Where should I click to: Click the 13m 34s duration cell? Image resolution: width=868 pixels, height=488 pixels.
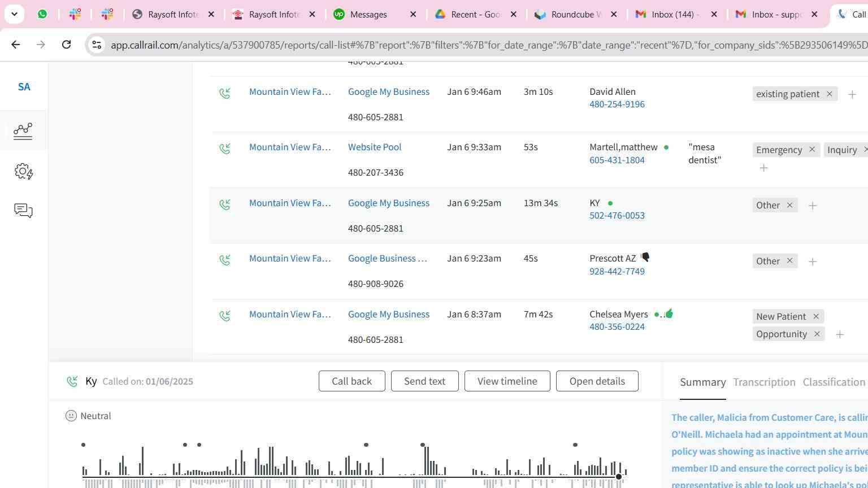540,203
